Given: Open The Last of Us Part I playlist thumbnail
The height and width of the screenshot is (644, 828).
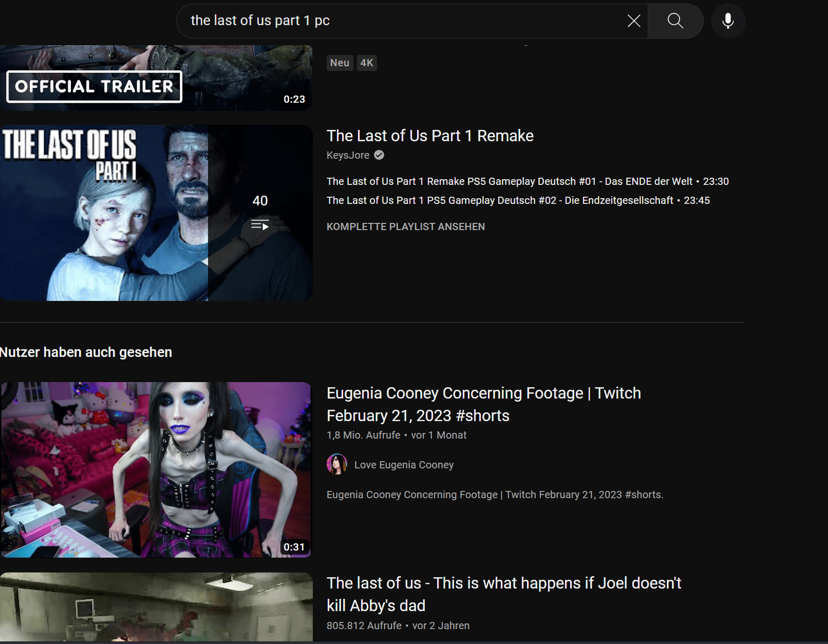Looking at the screenshot, I should pyautogui.click(x=156, y=213).
